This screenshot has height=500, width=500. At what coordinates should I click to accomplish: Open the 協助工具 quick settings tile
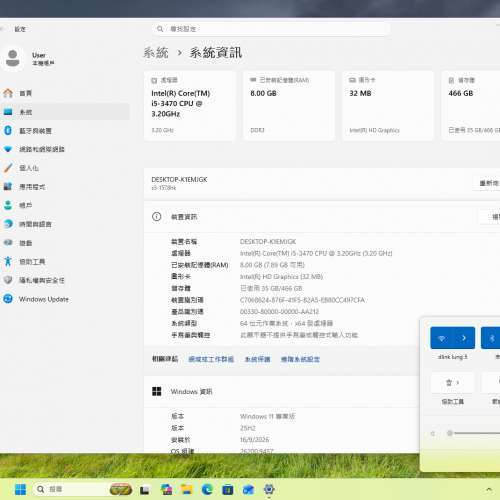[453, 383]
